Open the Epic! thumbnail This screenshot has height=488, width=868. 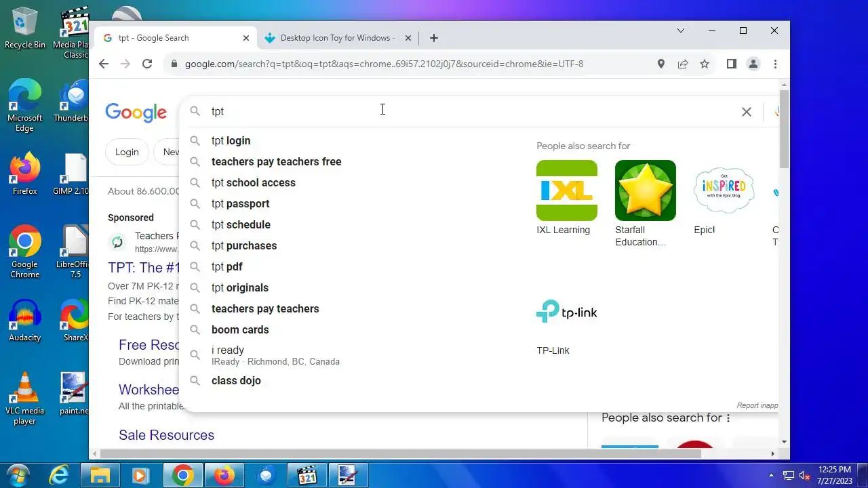pos(724,190)
